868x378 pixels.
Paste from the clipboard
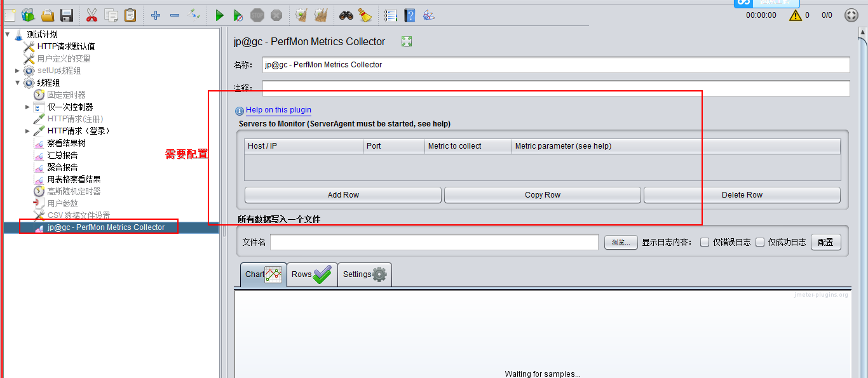(x=130, y=15)
